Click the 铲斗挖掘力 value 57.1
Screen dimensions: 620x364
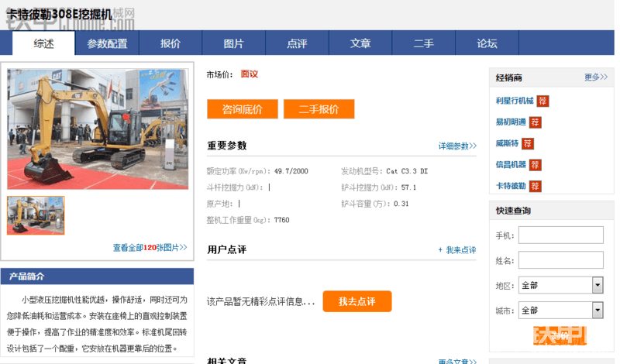[x=408, y=187]
